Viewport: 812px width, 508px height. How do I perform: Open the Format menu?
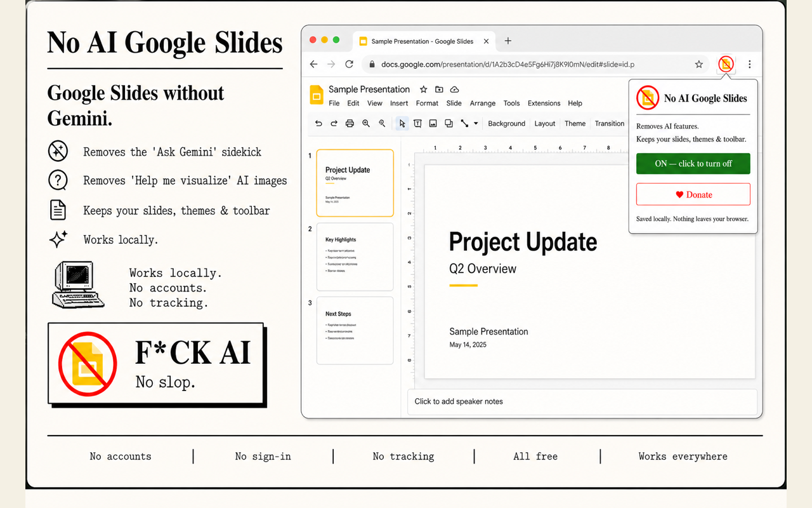pyautogui.click(x=427, y=103)
